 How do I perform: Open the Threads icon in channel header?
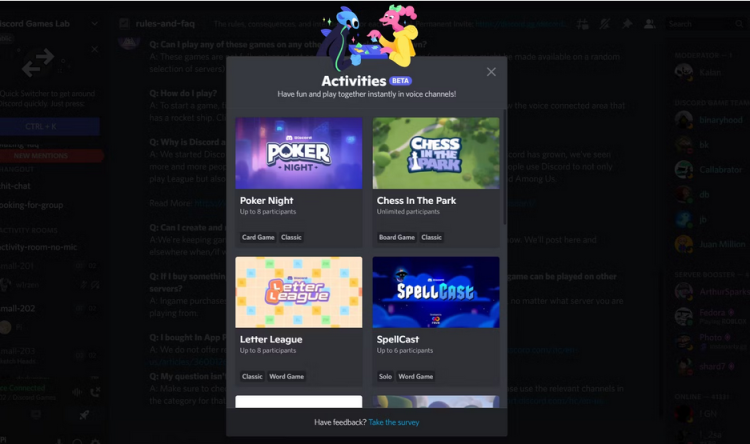[583, 23]
